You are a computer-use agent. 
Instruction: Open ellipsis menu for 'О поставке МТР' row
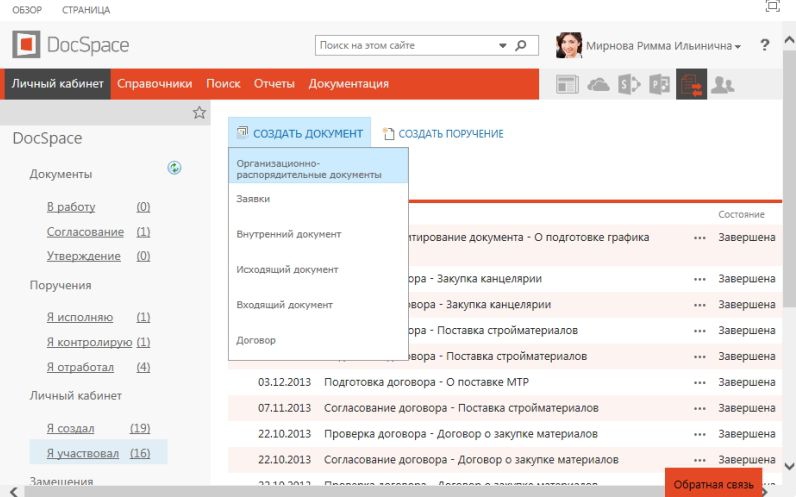pos(700,382)
